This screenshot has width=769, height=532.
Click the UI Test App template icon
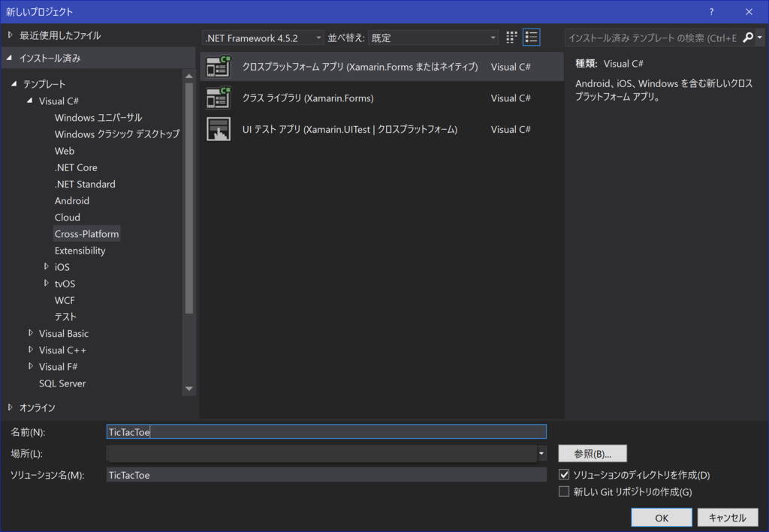219,129
